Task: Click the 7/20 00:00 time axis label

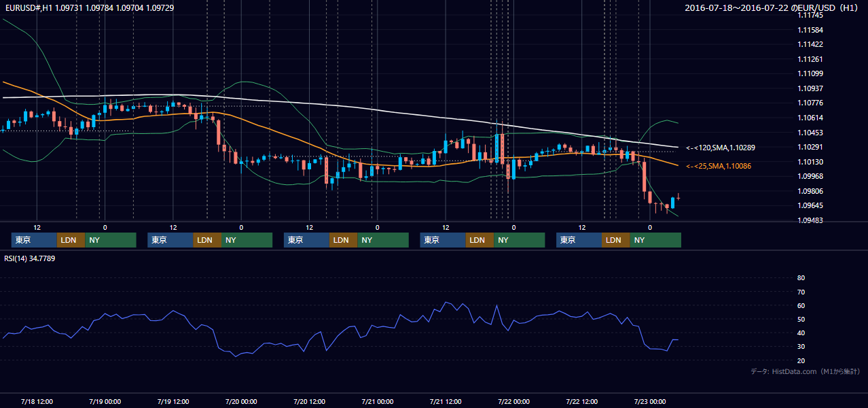Action: coord(240,401)
